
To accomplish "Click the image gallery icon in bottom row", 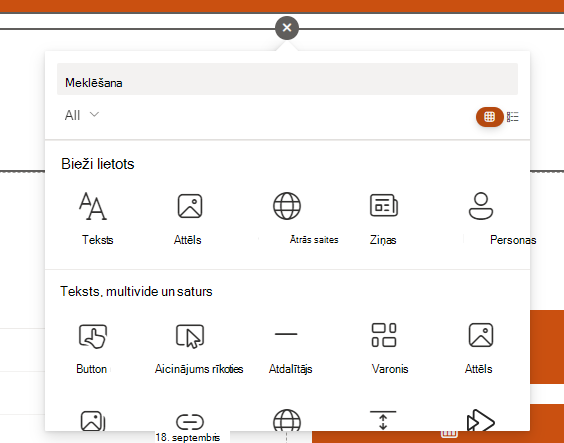I will (x=93, y=421).
